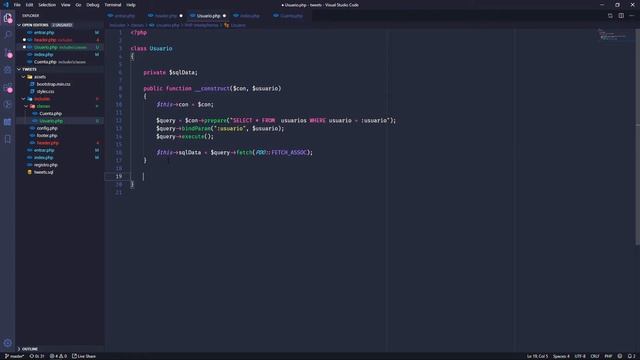Click the Ln 19, Col 5 cursor position

point(537,356)
